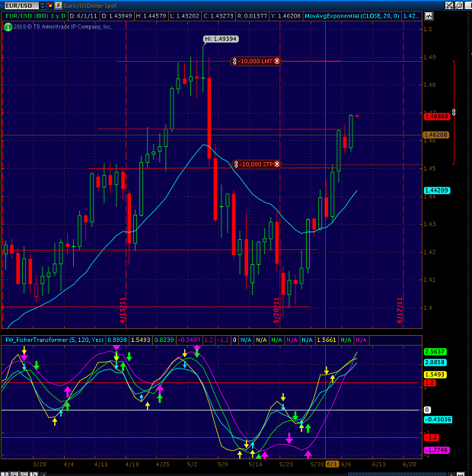The width and height of the screenshot is (472, 476).
Task: Click the 0.8239 green Fisher value
Action: (x=164, y=340)
